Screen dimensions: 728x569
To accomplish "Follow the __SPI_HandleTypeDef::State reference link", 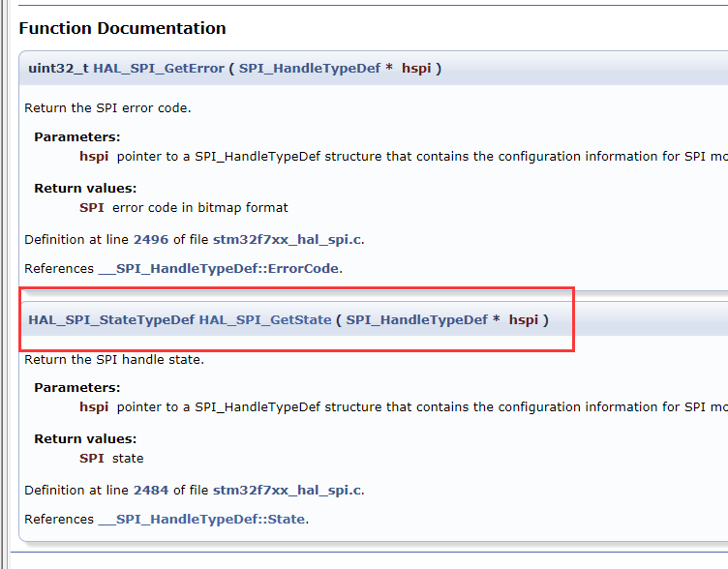I will [x=201, y=519].
